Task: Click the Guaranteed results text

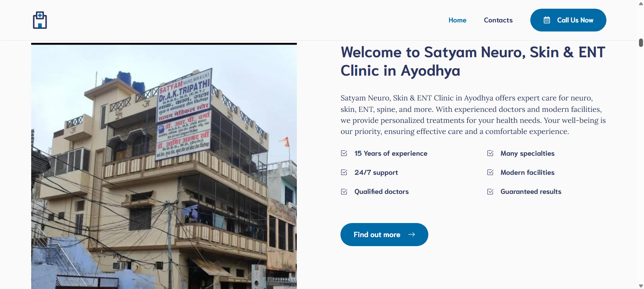Action: click(x=531, y=192)
